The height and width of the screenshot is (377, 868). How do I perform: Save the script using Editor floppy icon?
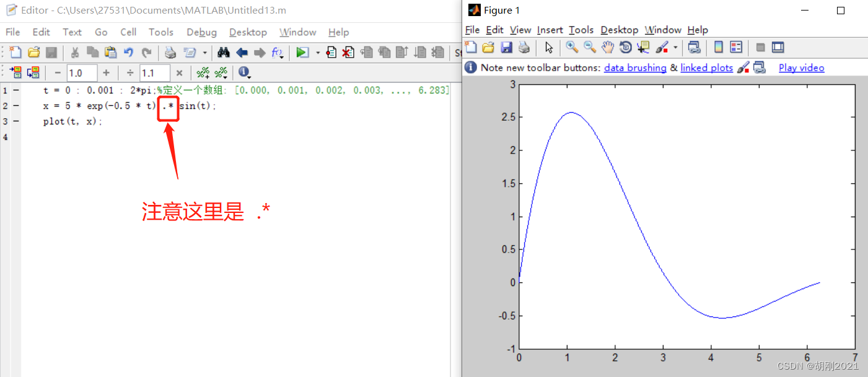[52, 53]
